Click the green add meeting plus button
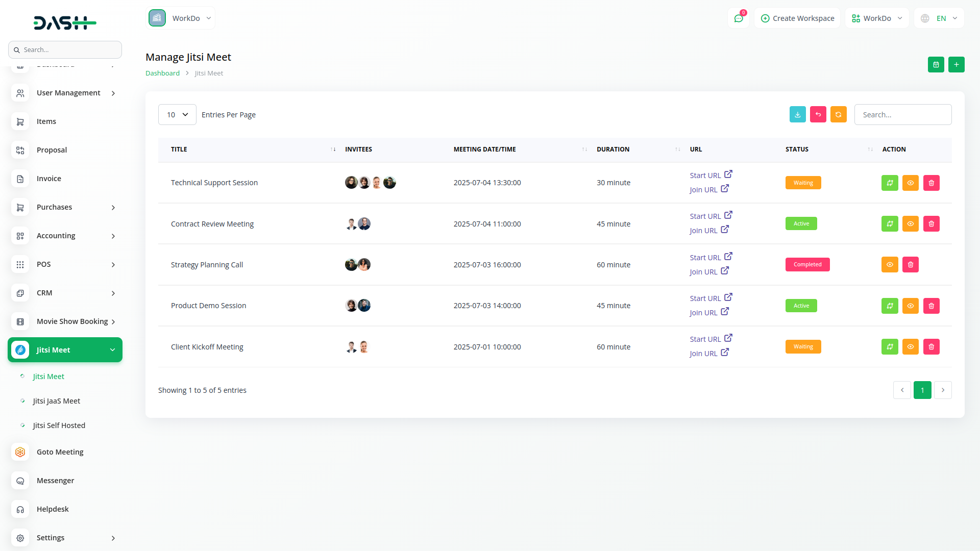Screen dimensions: 980x551 pyautogui.click(x=956, y=65)
